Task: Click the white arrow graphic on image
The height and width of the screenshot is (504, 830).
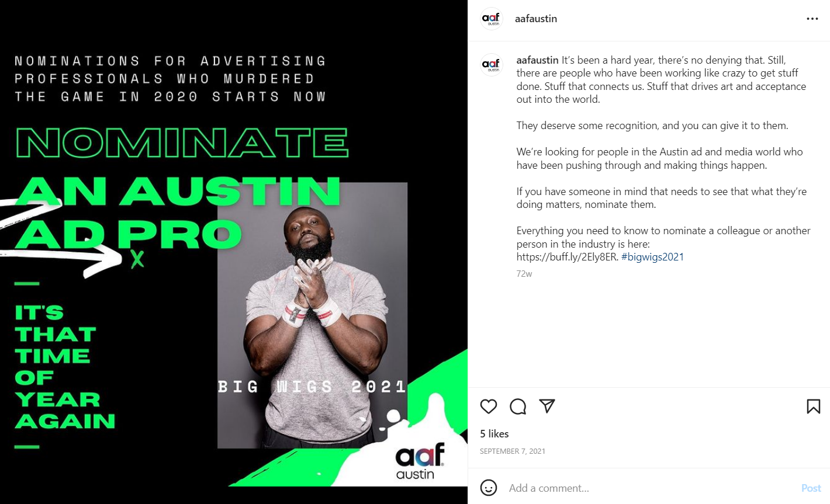Action: point(61,239)
